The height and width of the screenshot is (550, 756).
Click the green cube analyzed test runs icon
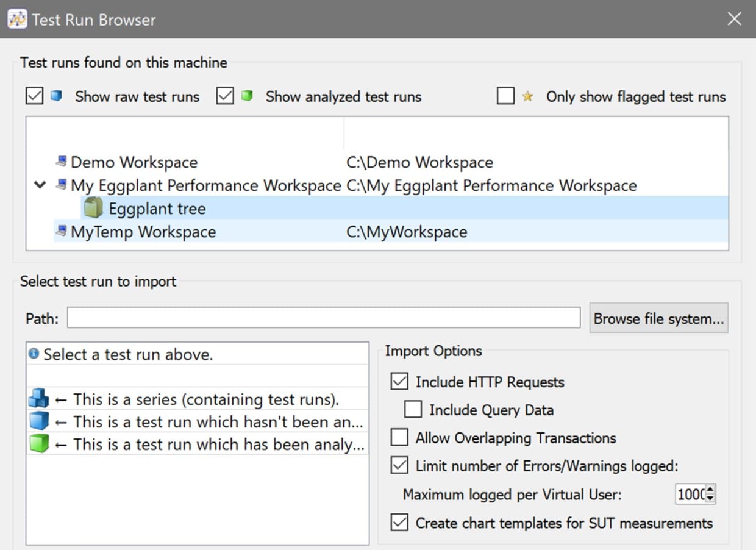click(247, 96)
